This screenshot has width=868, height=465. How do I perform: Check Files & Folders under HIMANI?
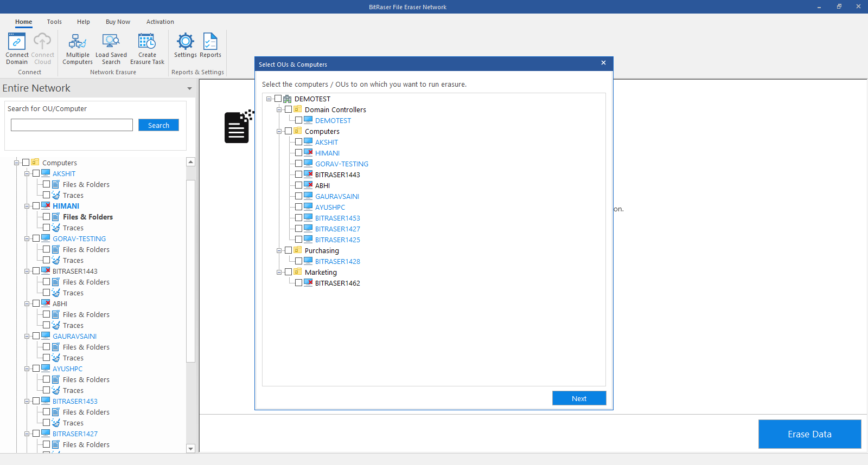pos(46,217)
